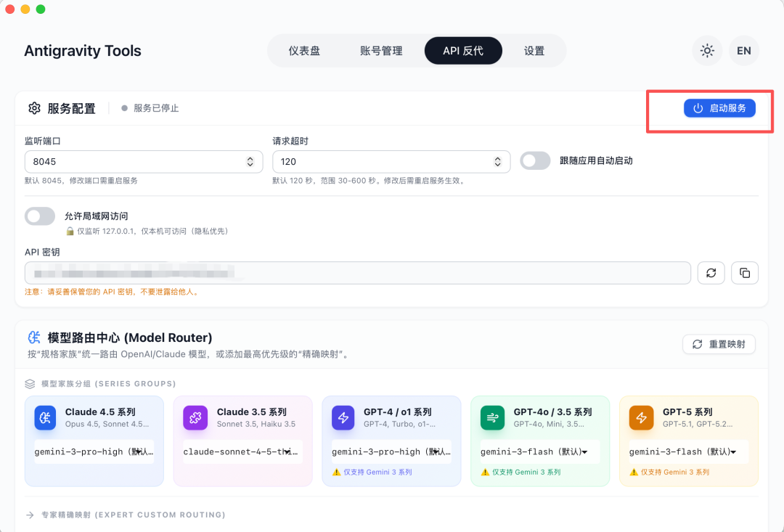
Task: Expand the GPT-5 series model dropdown
Action: [688, 451]
